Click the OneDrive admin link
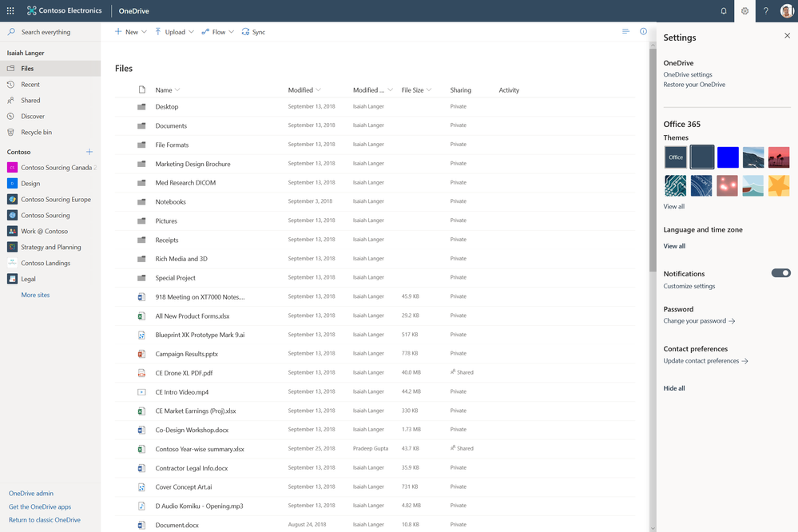The image size is (798, 532). point(31,493)
